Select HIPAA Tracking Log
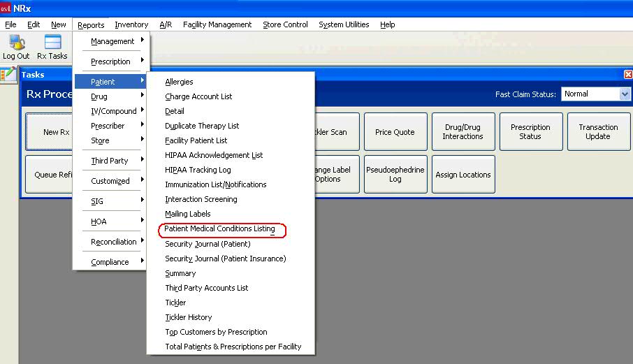633x364 pixels. coord(231,170)
